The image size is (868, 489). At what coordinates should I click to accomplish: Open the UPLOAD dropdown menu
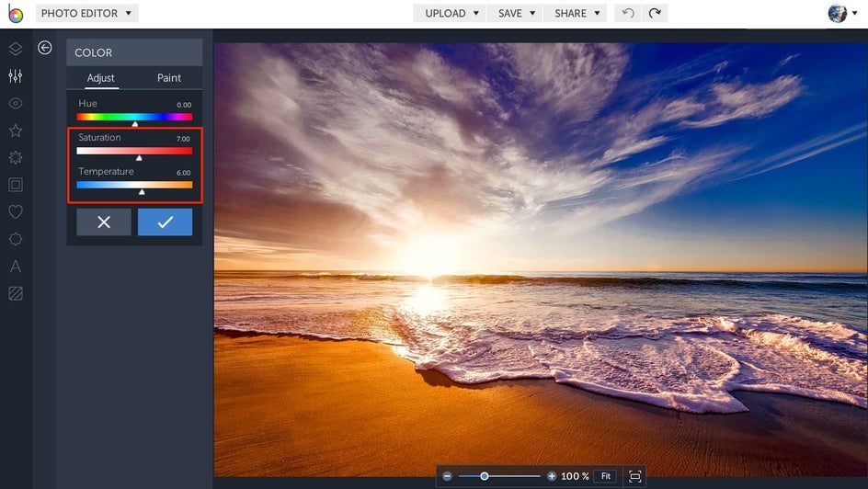click(450, 13)
